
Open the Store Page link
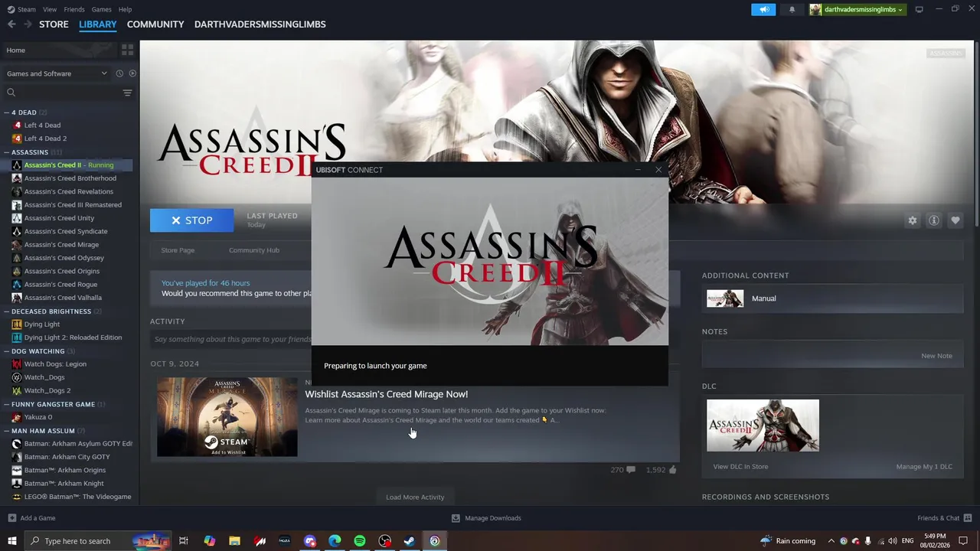(x=178, y=250)
